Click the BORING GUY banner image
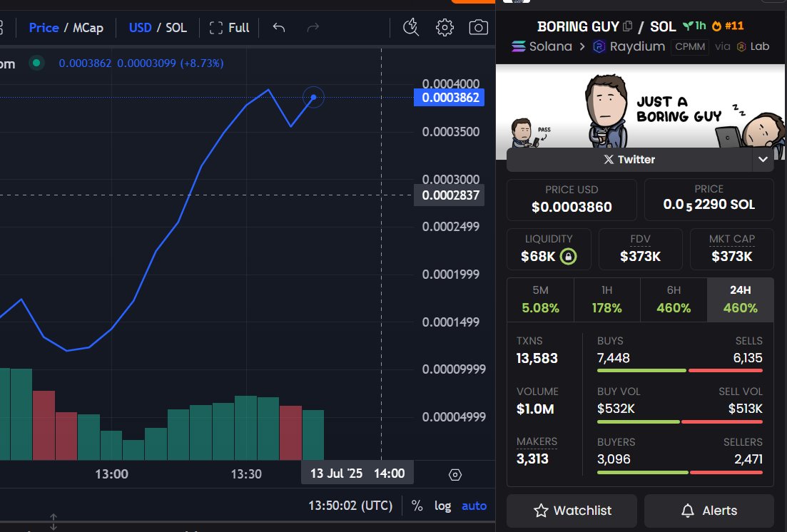Viewport: 787px width, 532px height. coord(640,106)
